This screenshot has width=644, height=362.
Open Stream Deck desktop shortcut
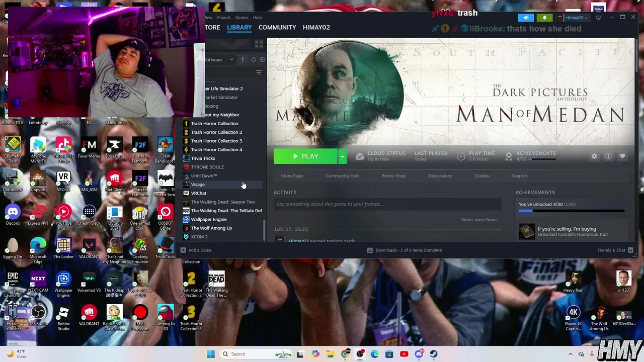click(89, 215)
